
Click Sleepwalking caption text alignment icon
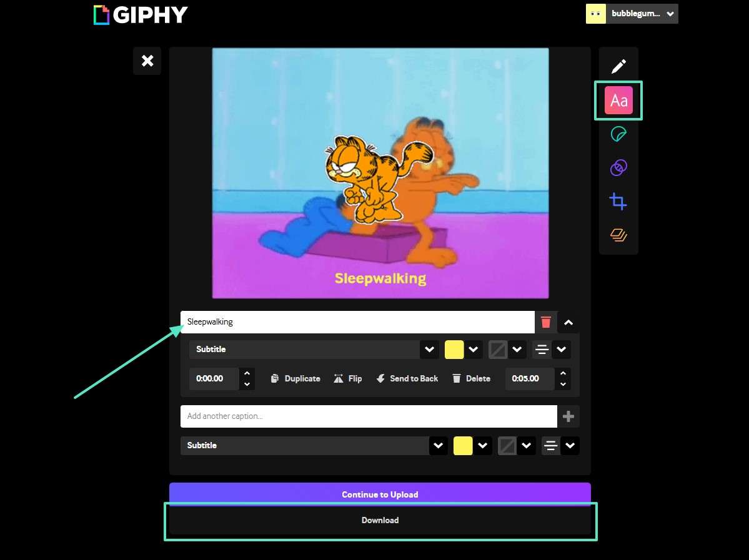[x=542, y=350]
